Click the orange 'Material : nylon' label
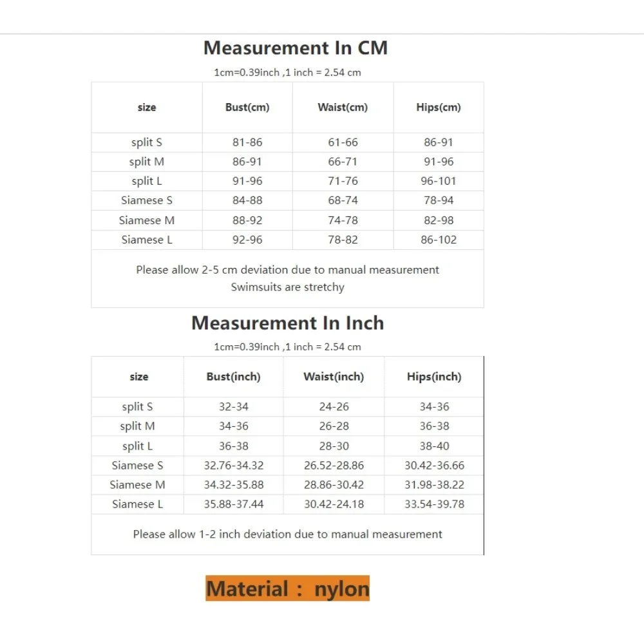 (x=287, y=588)
